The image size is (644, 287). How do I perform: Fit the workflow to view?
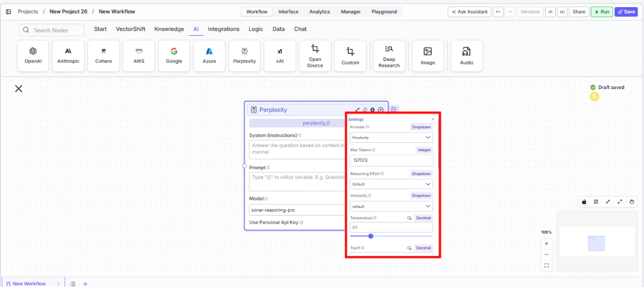pos(546,265)
